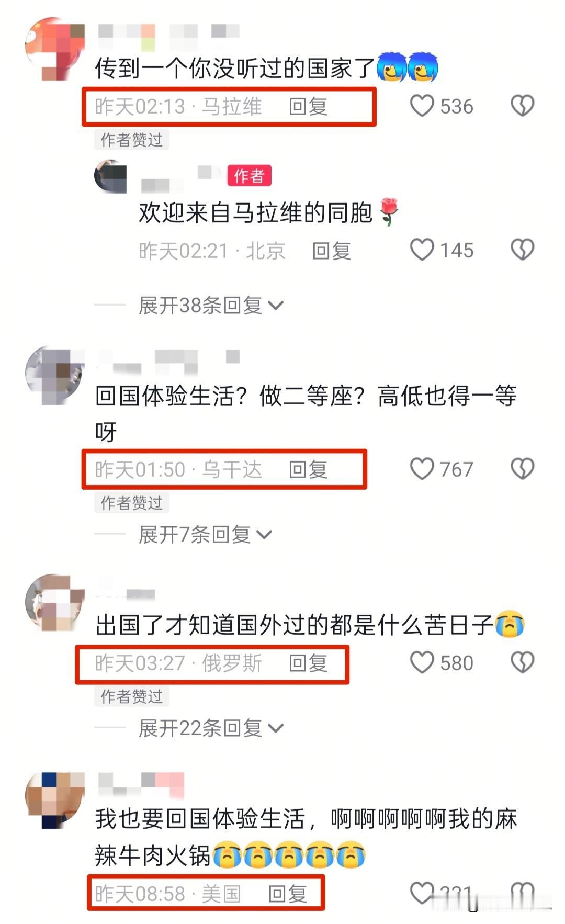Reply to the 马拉维 comment
The width and height of the screenshot is (565, 924).
pos(308,106)
